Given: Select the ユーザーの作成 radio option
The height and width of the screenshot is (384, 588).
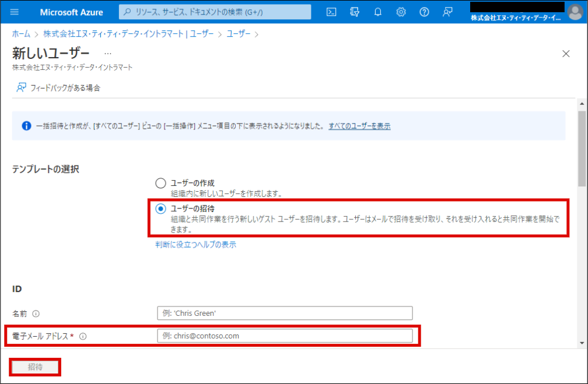Looking at the screenshot, I should pyautogui.click(x=160, y=183).
